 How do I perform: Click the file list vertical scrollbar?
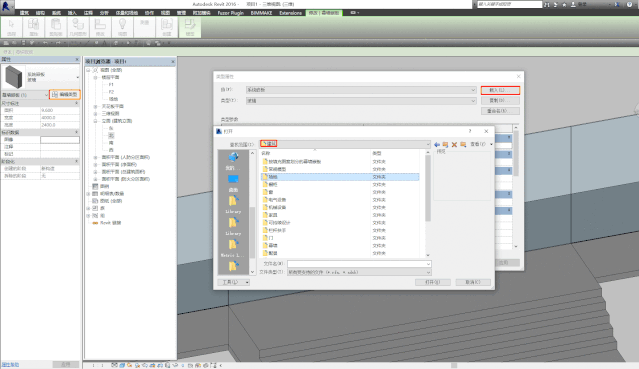coord(427,203)
